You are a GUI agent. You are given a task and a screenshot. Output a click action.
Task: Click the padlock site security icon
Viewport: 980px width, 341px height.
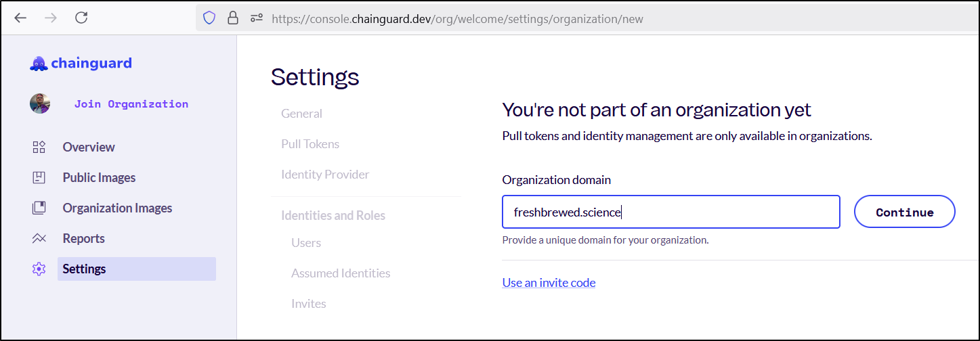point(233,18)
